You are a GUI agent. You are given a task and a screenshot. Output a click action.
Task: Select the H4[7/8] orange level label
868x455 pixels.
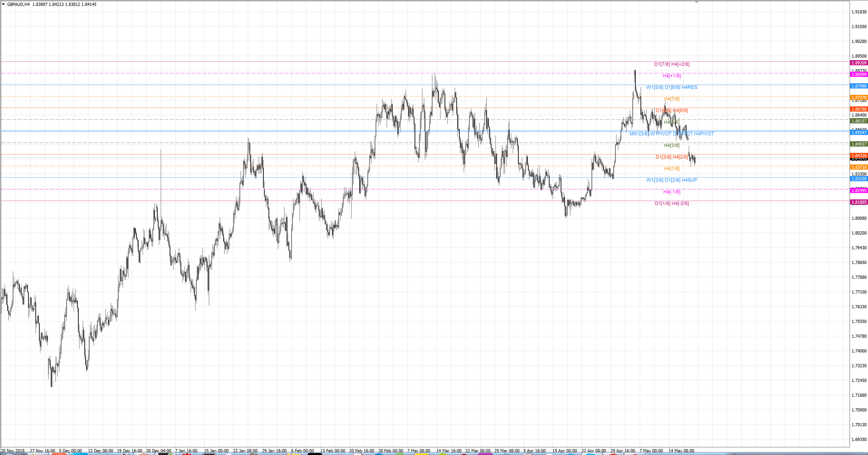[672, 99]
